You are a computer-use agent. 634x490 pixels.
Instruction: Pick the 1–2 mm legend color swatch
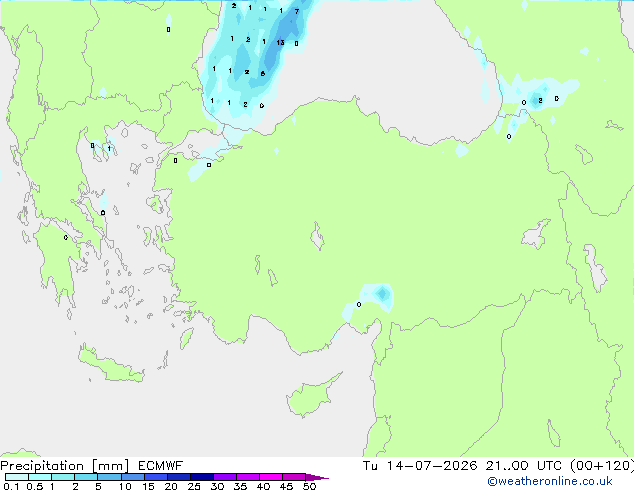pyautogui.click(x=63, y=477)
